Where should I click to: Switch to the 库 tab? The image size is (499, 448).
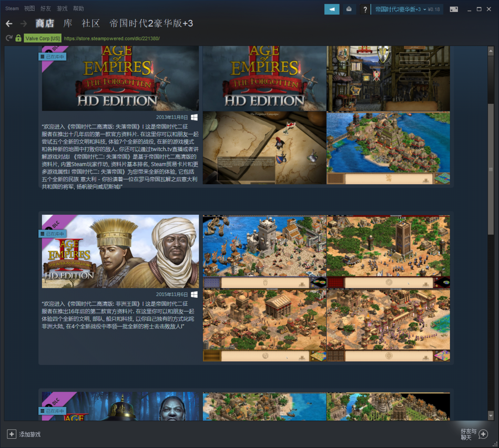(67, 24)
